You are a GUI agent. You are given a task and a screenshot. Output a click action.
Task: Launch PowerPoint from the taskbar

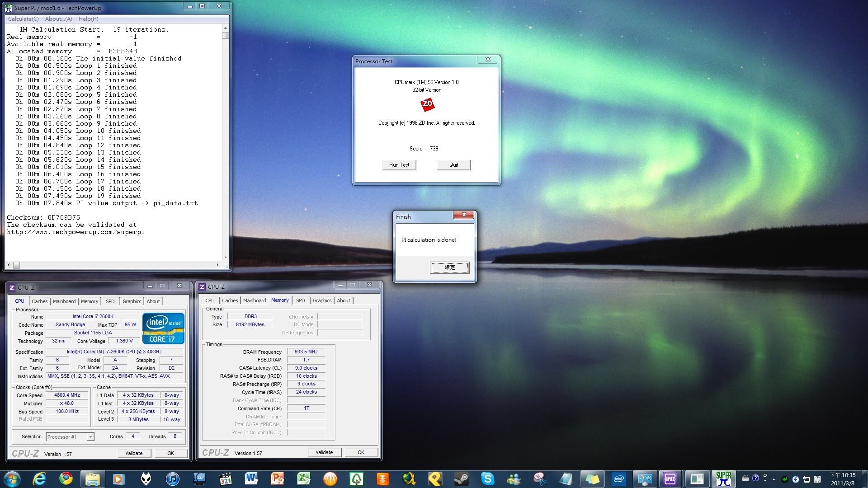coord(278,479)
